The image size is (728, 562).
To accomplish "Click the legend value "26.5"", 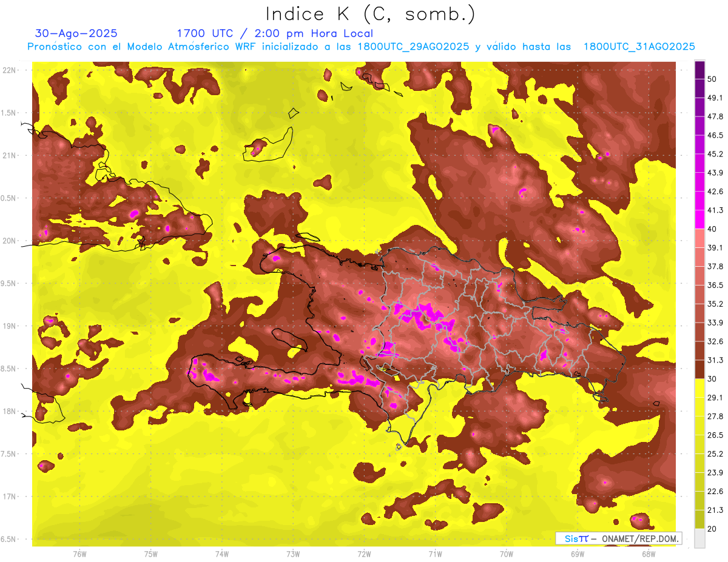I will [715, 435].
